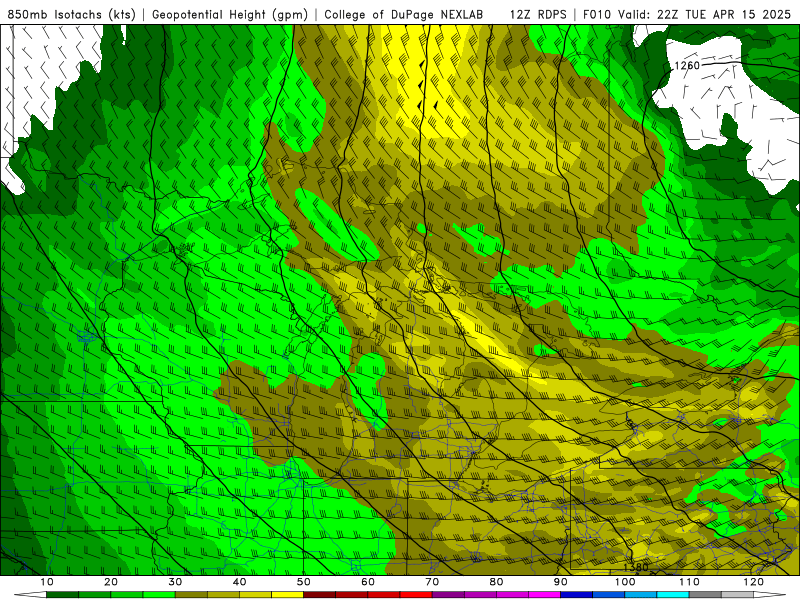Pick the bright red swatch ending at 70
This screenshot has width=800, height=600.
pos(416,594)
